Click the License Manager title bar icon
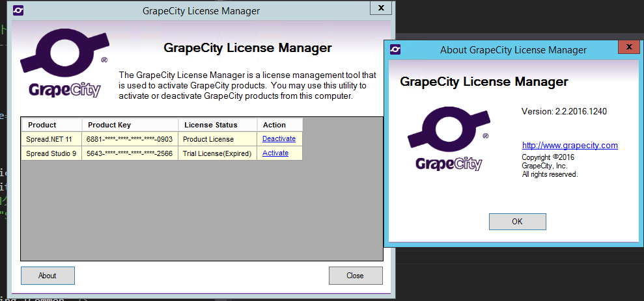The width and height of the screenshot is (644, 301). tap(18, 10)
